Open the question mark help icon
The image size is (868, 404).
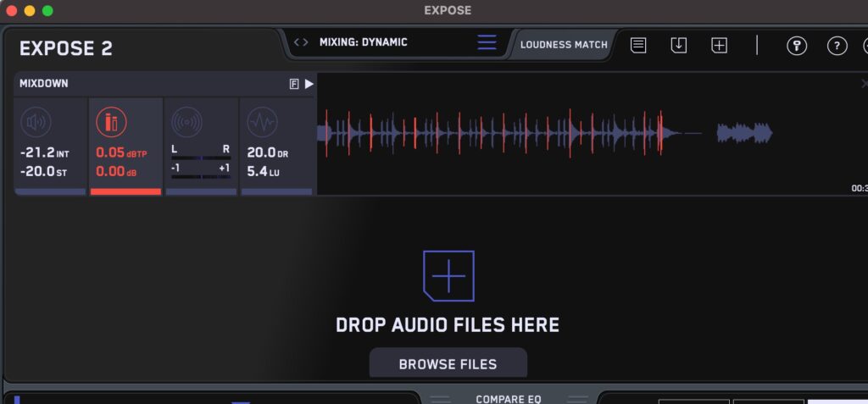837,46
